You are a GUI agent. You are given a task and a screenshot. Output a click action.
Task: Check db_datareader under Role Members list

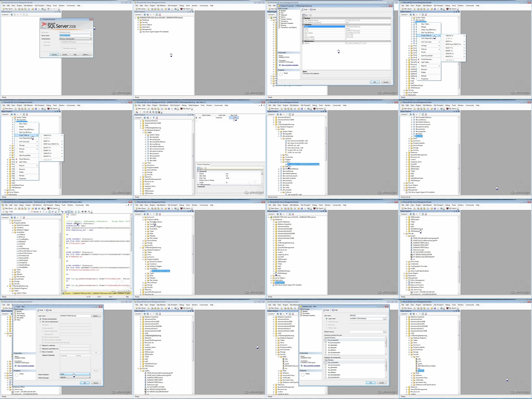(x=326, y=367)
